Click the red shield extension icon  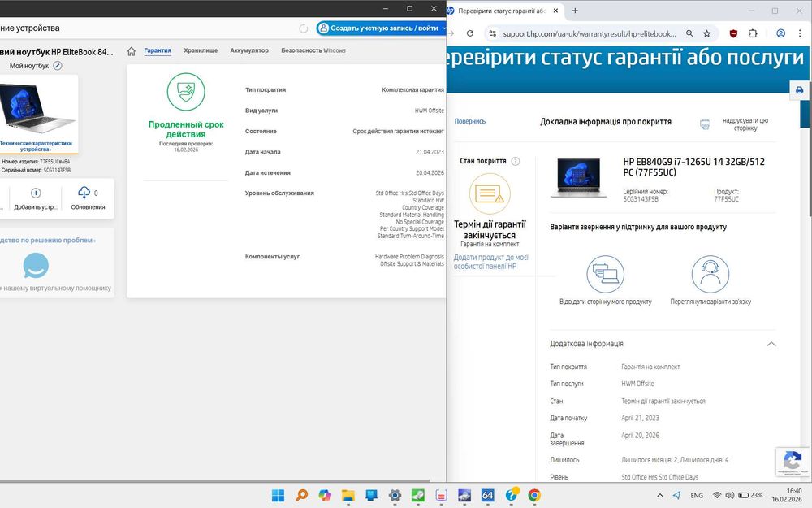tap(733, 33)
